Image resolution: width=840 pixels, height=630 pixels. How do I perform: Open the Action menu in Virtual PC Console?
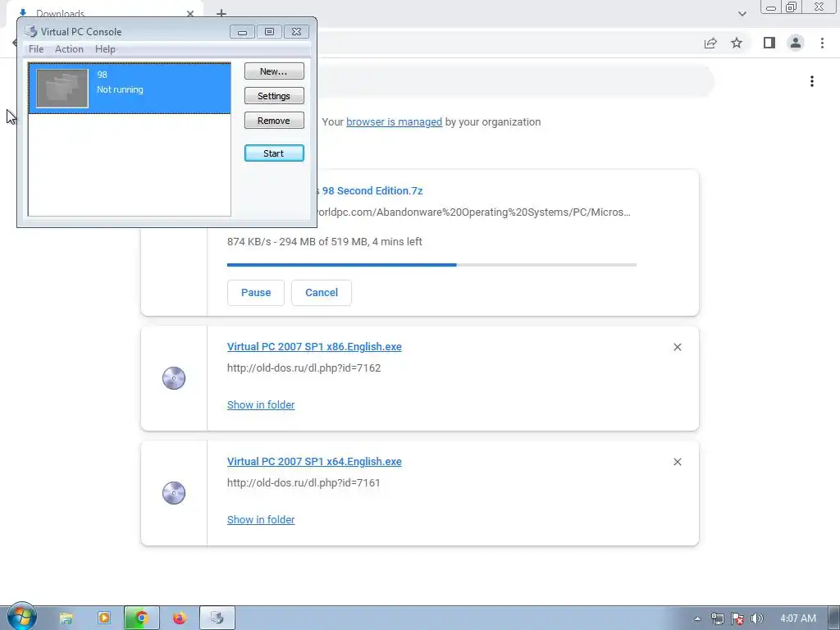tap(69, 48)
